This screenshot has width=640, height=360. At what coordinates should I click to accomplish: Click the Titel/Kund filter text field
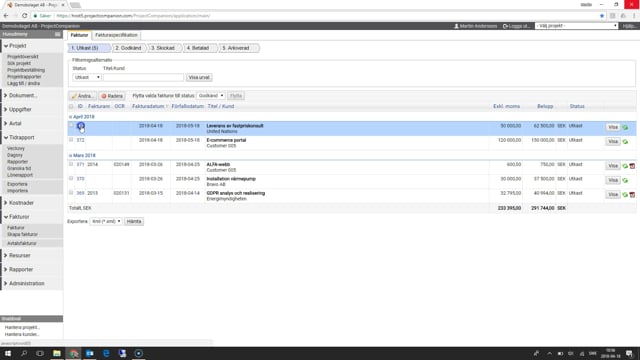click(143, 77)
